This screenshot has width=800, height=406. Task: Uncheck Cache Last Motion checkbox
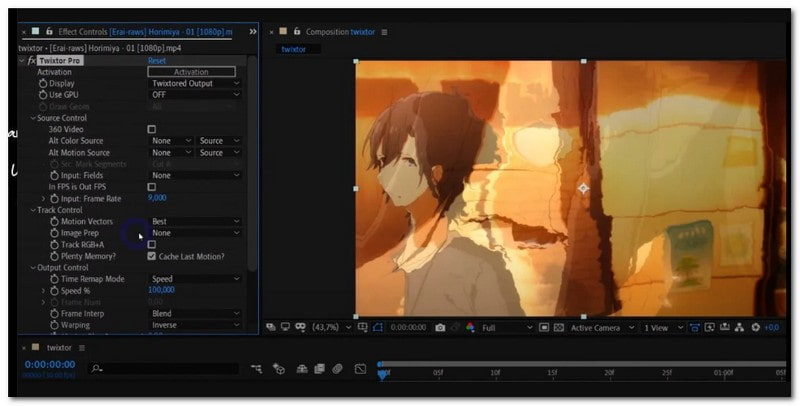tap(152, 256)
